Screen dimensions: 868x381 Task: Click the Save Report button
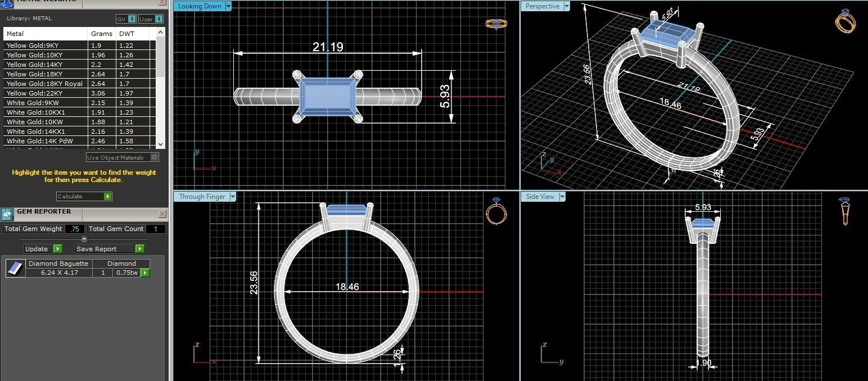point(110,248)
